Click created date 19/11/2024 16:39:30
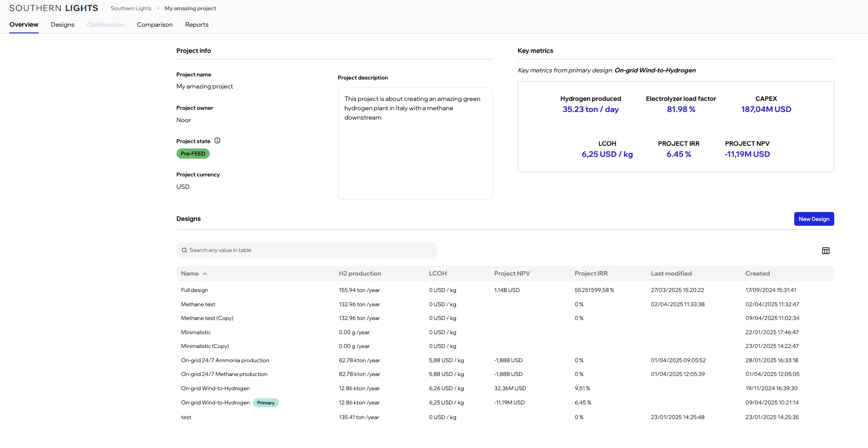This screenshot has height=448, width=868. 772,388
